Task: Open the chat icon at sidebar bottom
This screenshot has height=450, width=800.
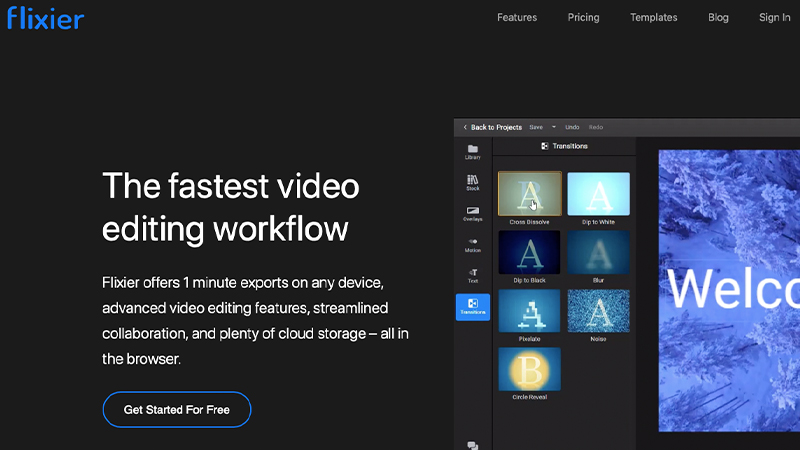Action: pos(472,445)
